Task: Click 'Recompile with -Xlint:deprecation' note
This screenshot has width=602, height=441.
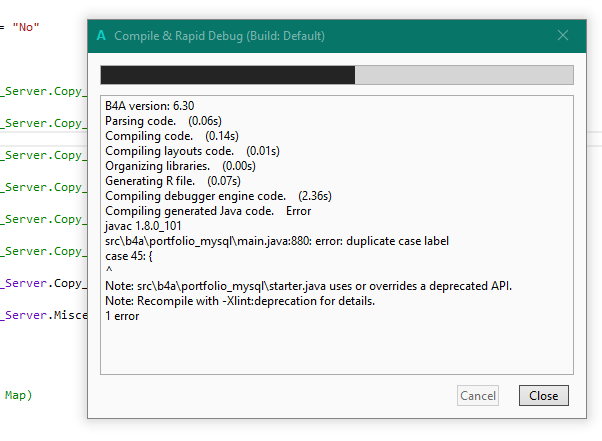Action: [x=240, y=301]
